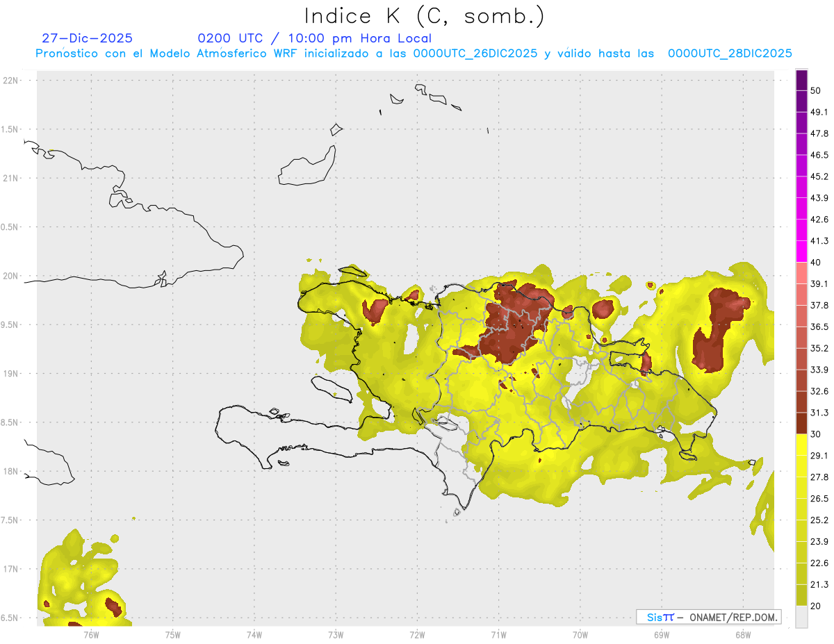Click the "37.8" color scale value

(x=819, y=305)
